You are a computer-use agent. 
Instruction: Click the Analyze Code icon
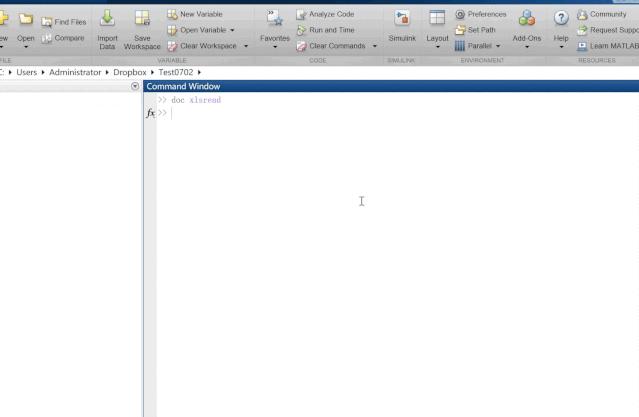pos(301,15)
